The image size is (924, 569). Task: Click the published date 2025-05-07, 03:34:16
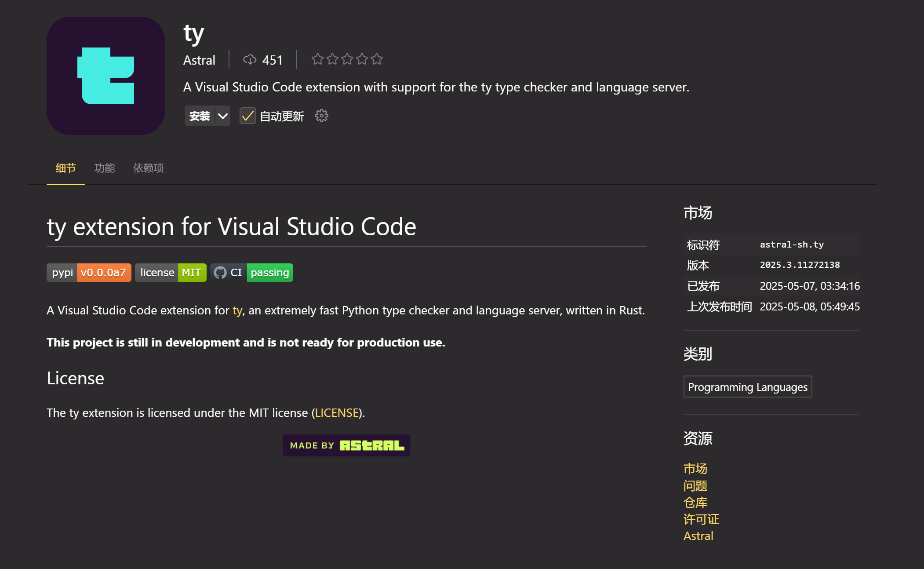point(810,286)
